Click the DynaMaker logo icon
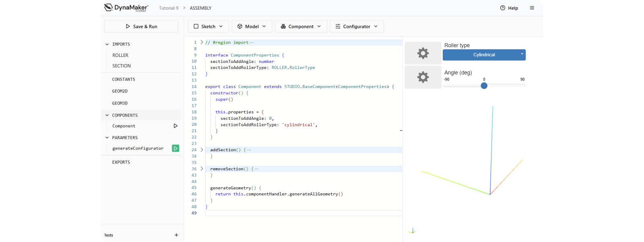 click(108, 8)
